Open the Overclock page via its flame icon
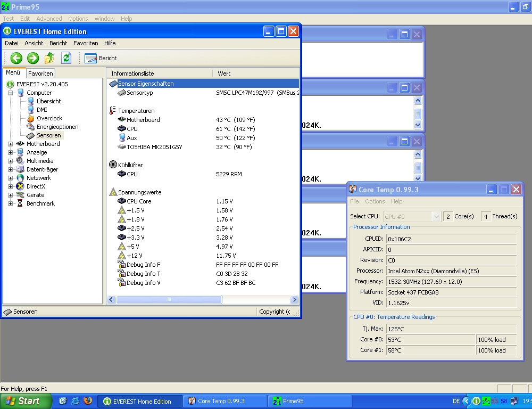Screen dimensions: 532x409 (30, 118)
